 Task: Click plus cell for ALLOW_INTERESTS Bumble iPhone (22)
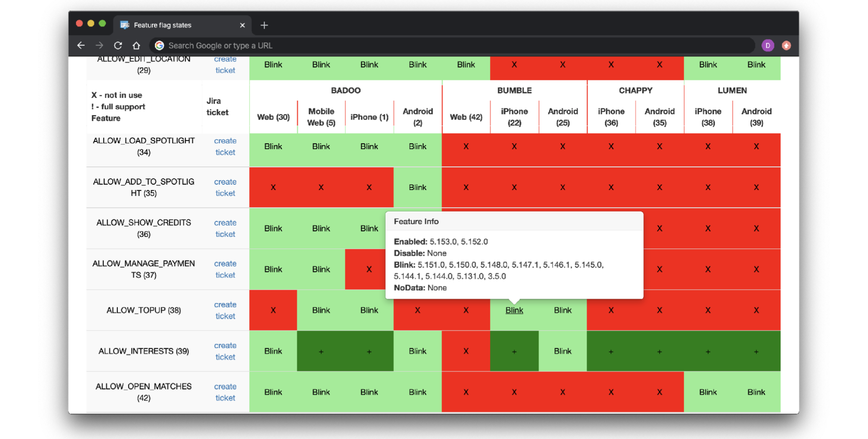coord(514,351)
